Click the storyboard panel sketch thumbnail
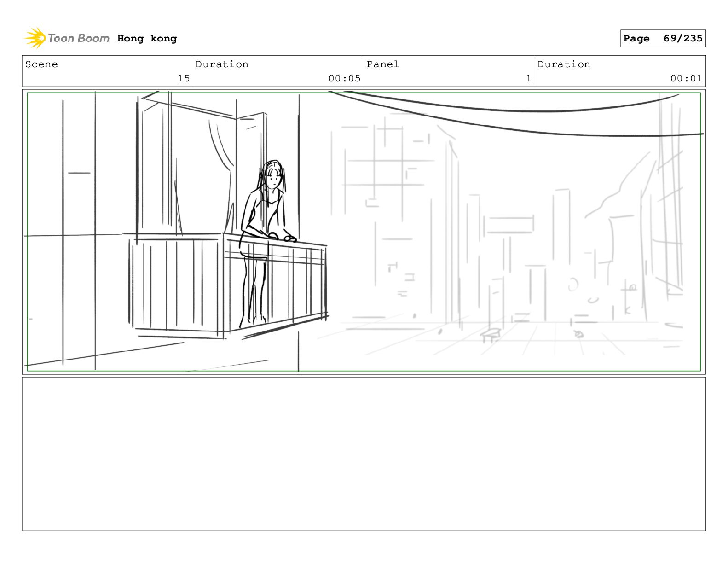728x564 pixels. click(x=364, y=232)
